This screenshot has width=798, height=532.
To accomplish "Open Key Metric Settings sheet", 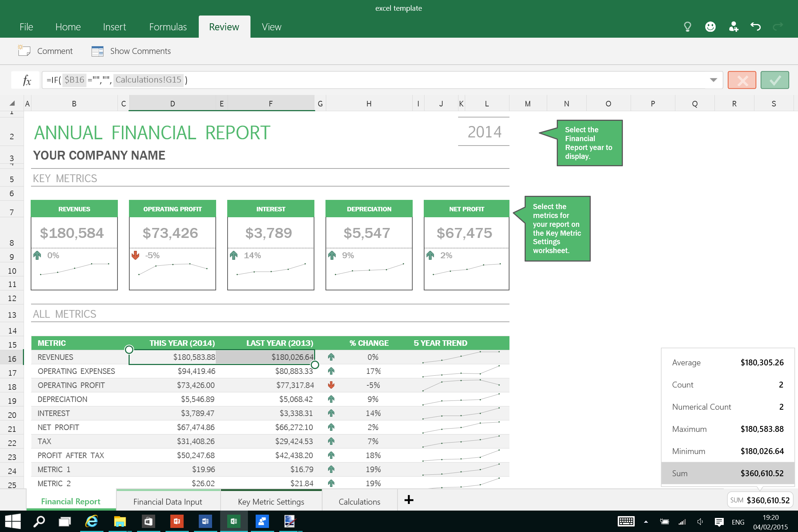I will (x=271, y=501).
